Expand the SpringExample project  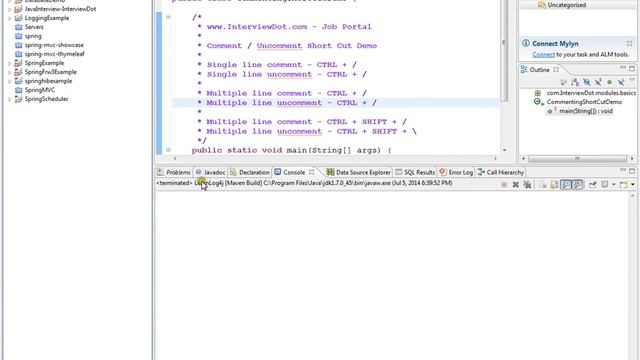click(10, 63)
